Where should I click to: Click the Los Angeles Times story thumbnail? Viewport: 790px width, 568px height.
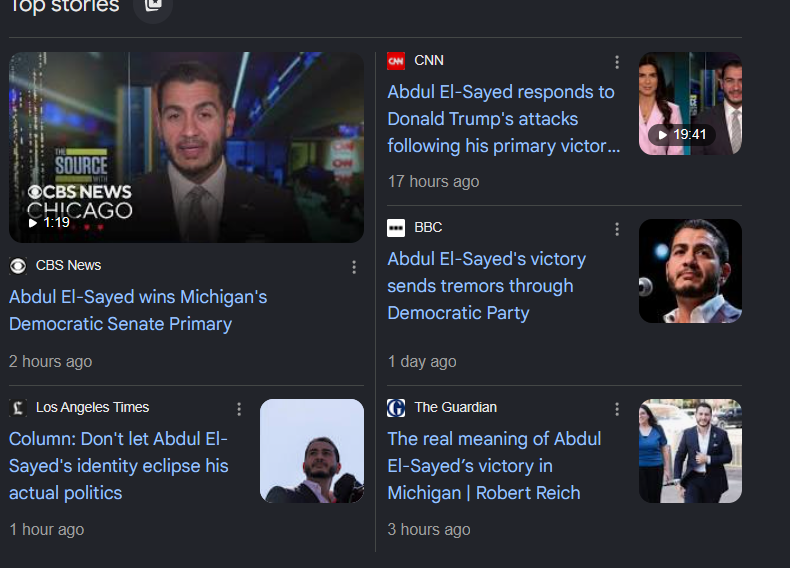(x=312, y=451)
